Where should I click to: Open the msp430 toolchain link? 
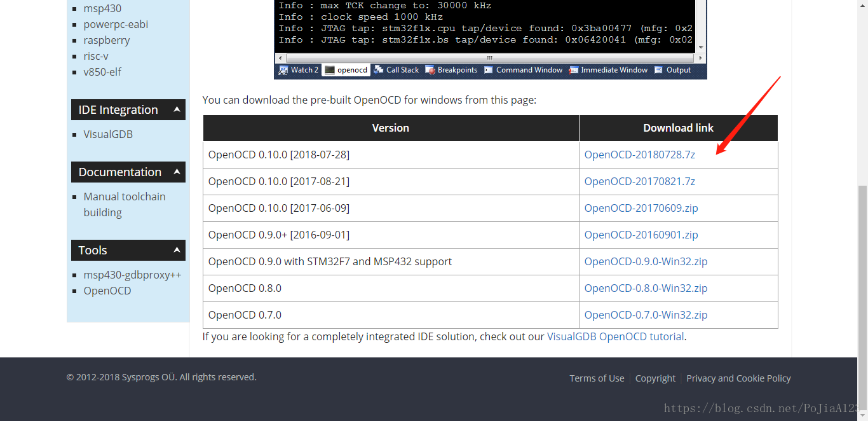coord(102,8)
